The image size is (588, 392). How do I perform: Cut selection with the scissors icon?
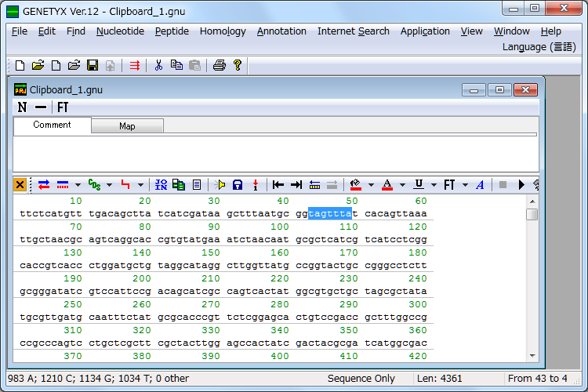(158, 65)
